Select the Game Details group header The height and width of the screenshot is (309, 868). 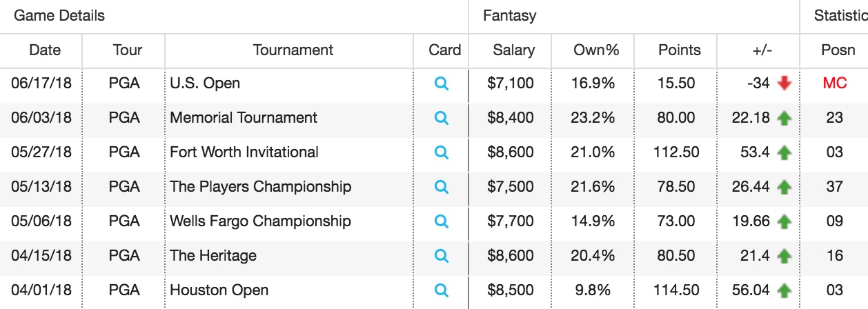[x=60, y=16]
